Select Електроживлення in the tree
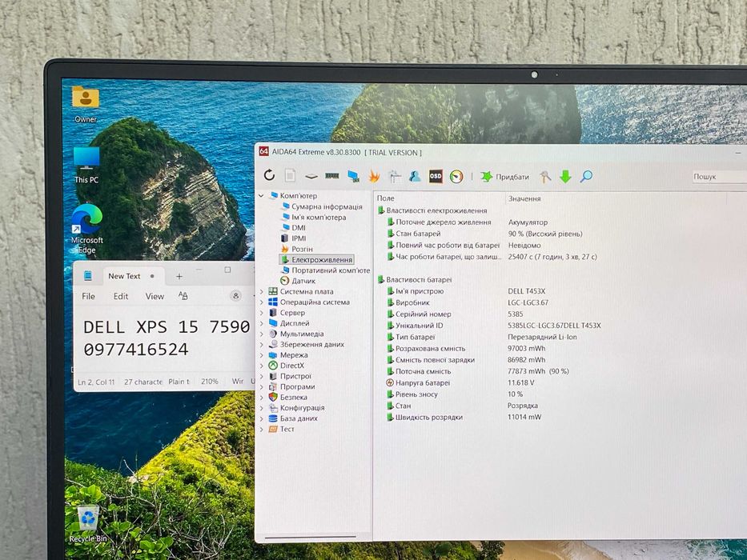 [317, 259]
